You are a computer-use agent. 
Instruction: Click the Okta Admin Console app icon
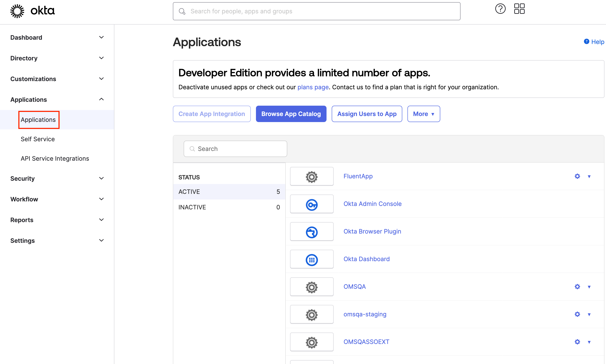click(312, 204)
